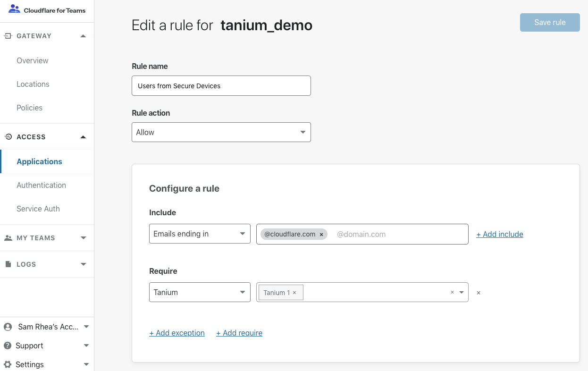Open the Tanium require type dropdown

200,292
